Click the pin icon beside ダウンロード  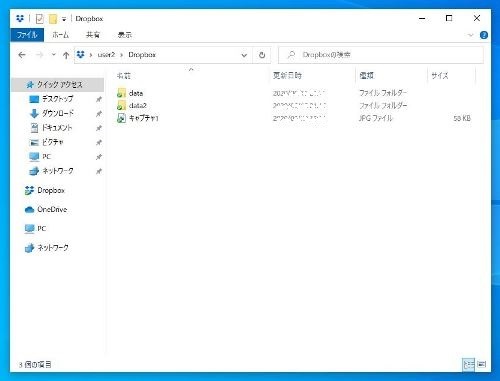99,114
